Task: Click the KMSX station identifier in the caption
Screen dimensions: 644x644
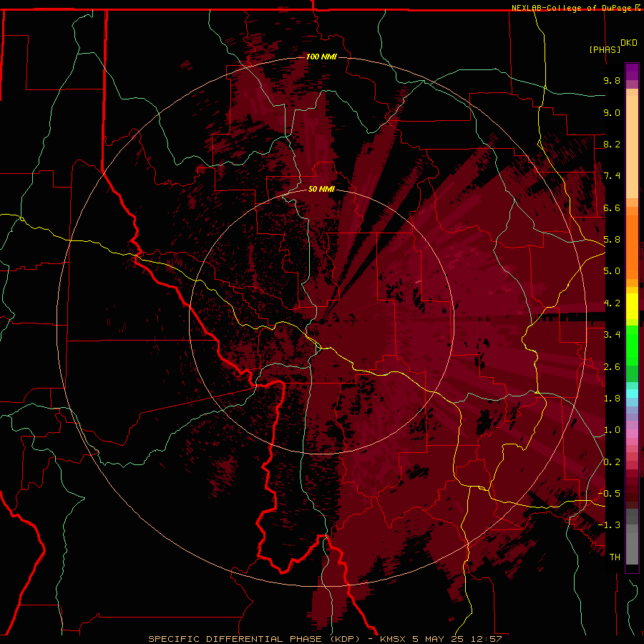Action: point(393,639)
